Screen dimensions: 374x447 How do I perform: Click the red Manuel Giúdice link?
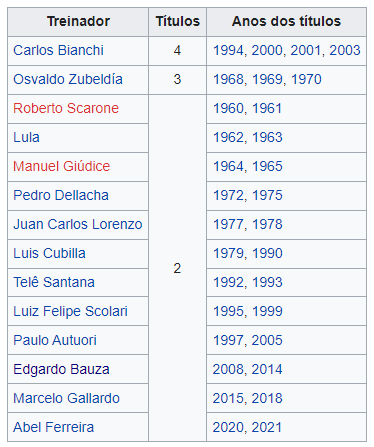pyautogui.click(x=62, y=166)
